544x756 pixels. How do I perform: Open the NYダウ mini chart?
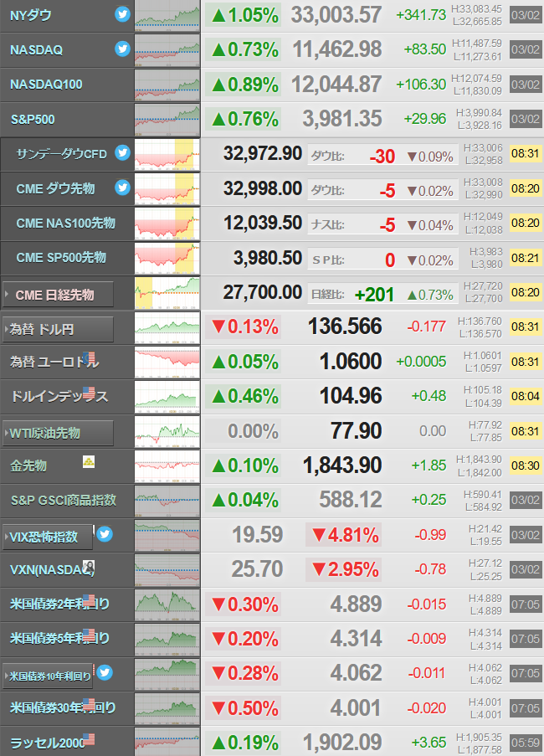(167, 15)
